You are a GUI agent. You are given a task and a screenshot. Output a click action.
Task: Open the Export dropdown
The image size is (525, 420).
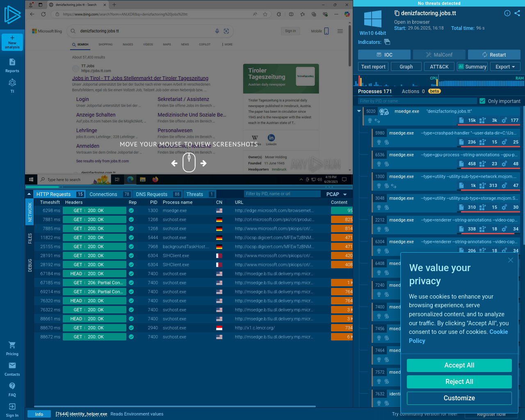[505, 66]
